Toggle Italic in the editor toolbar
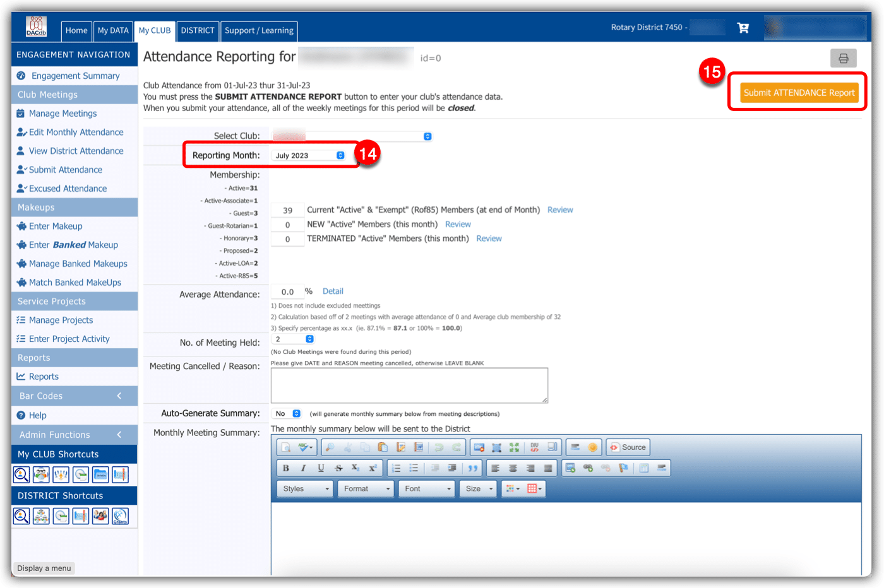The height and width of the screenshot is (588, 884). 303,468
